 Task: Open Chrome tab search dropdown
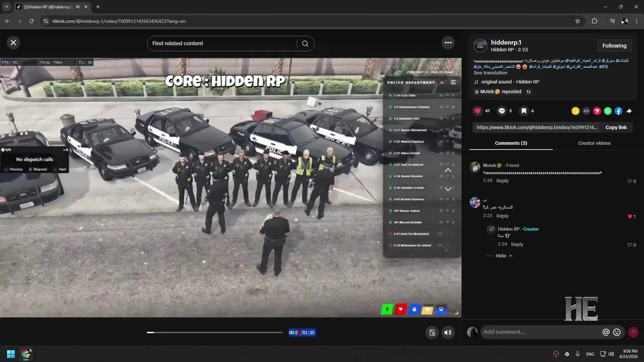point(7,7)
